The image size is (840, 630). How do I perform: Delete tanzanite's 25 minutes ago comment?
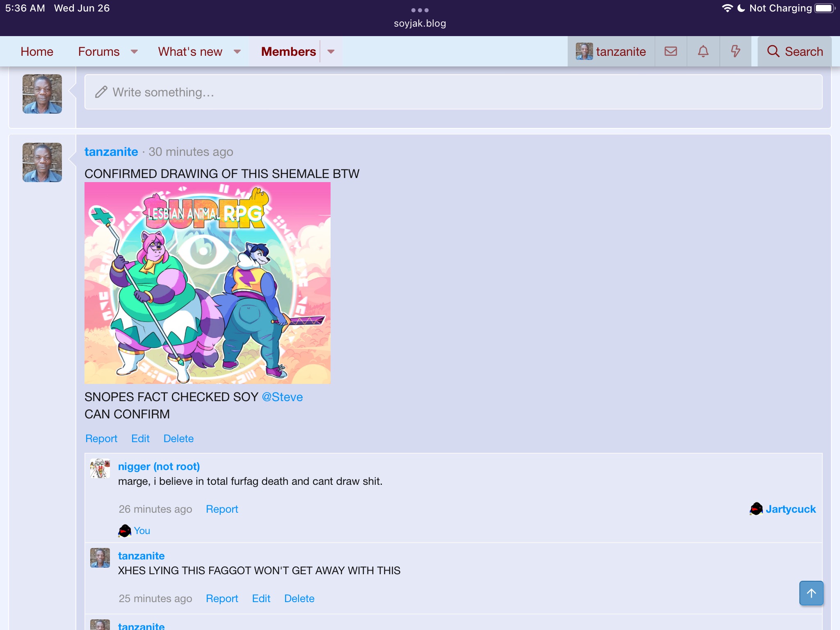coord(299,598)
